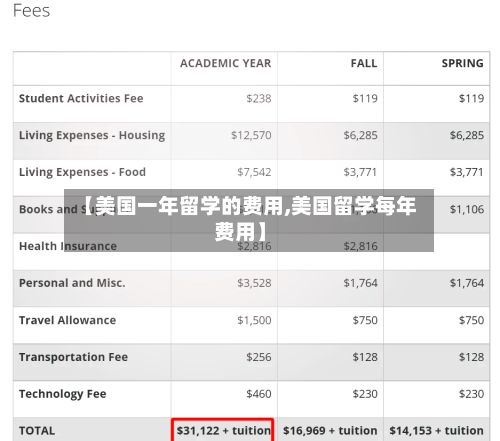Click the Living Expenses - Food label
This screenshot has width=500, height=441.
(82, 172)
